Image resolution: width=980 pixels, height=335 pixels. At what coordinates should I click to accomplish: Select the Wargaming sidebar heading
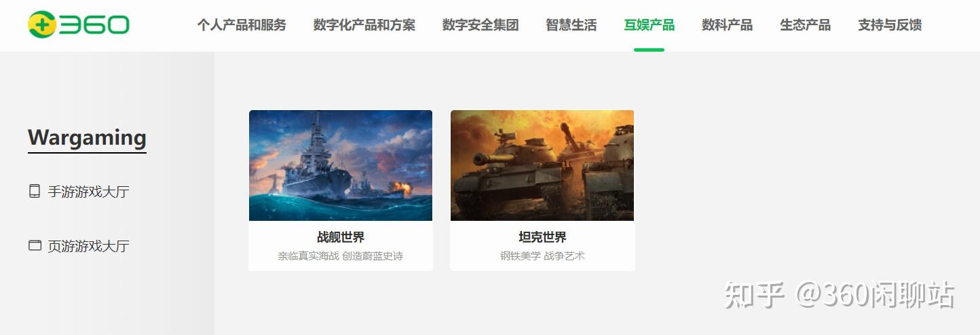[x=87, y=138]
